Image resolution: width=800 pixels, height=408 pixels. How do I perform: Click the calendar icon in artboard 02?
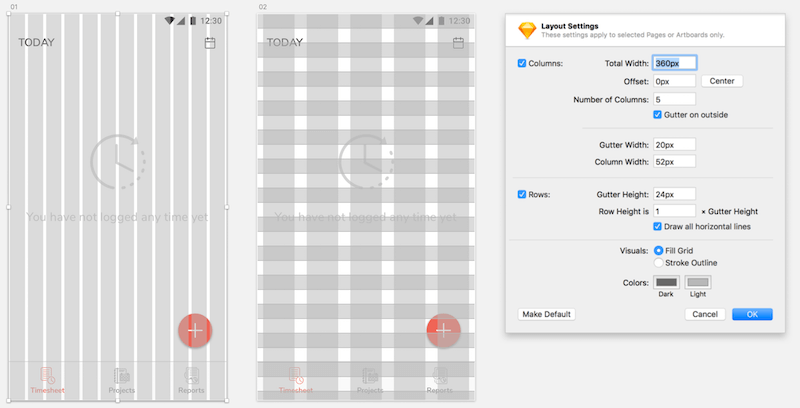[458, 43]
